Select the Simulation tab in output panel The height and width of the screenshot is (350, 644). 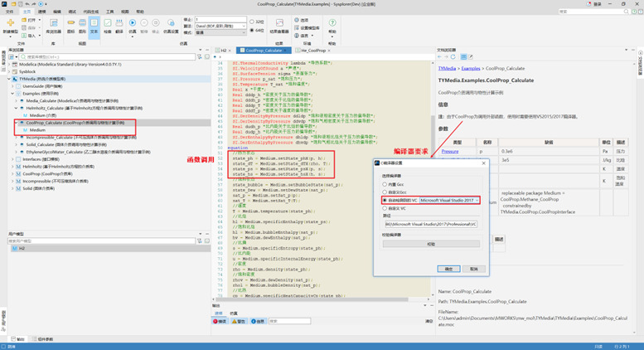tap(233, 314)
